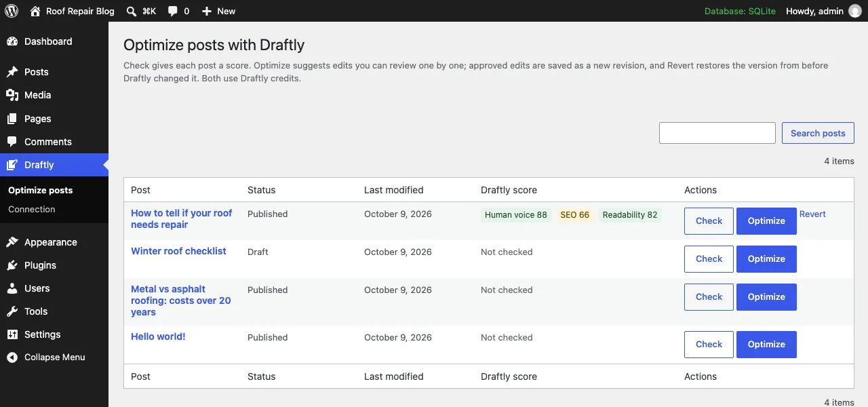Image resolution: width=868 pixels, height=407 pixels.
Task: Click the '4 items' count above the table
Action: point(839,161)
